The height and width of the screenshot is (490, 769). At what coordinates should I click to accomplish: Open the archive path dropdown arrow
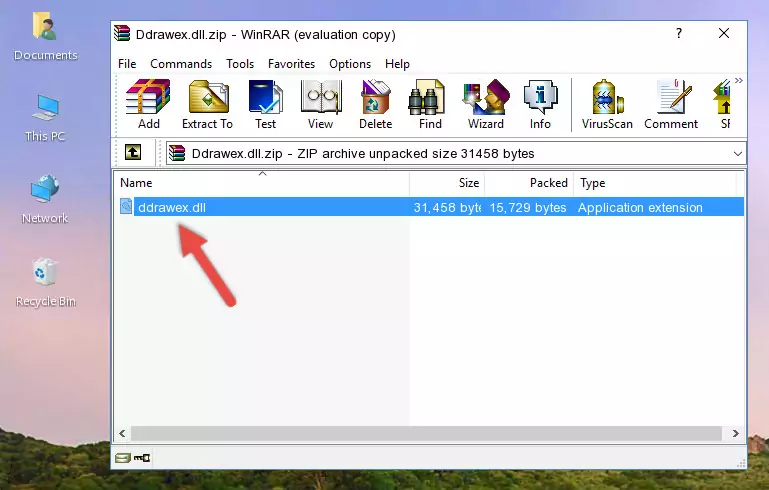point(738,154)
